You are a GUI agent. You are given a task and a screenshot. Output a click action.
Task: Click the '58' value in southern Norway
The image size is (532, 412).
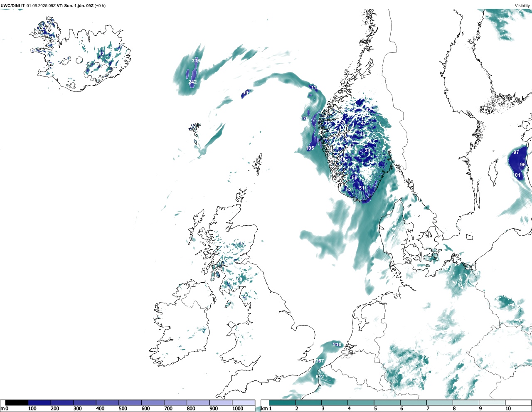coord(355,178)
